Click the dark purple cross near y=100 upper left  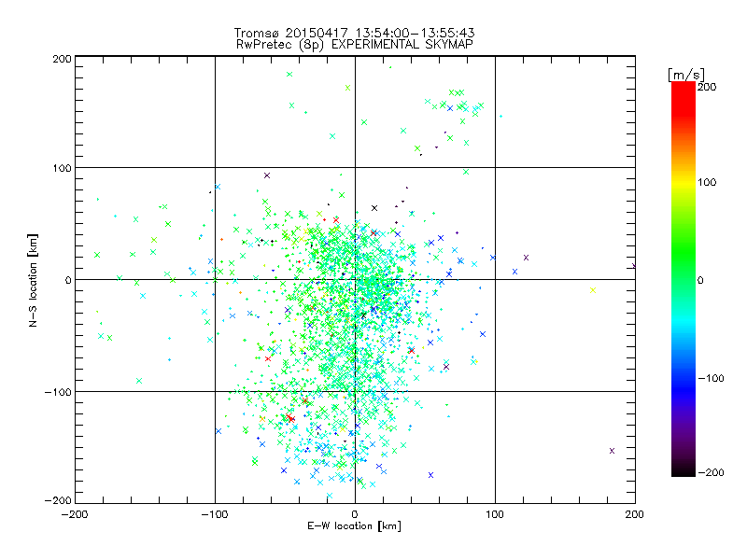click(x=267, y=175)
